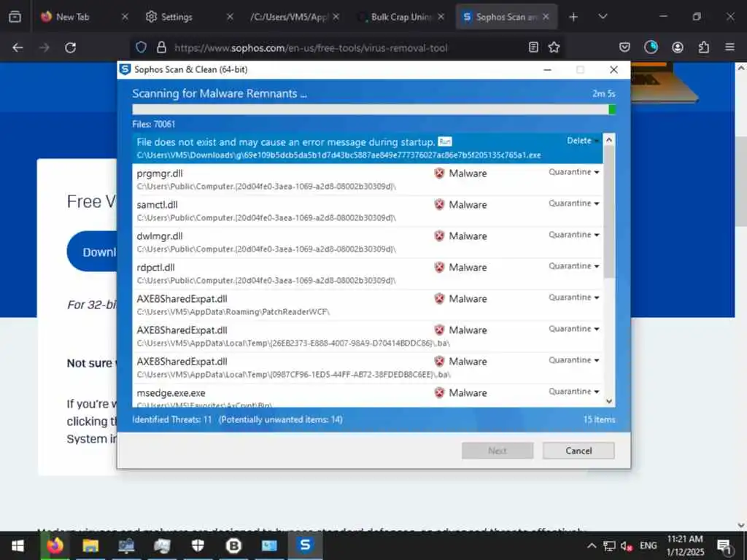Viewport: 747px width, 560px height.
Task: Toggle reader view icon
Action: pos(533,47)
